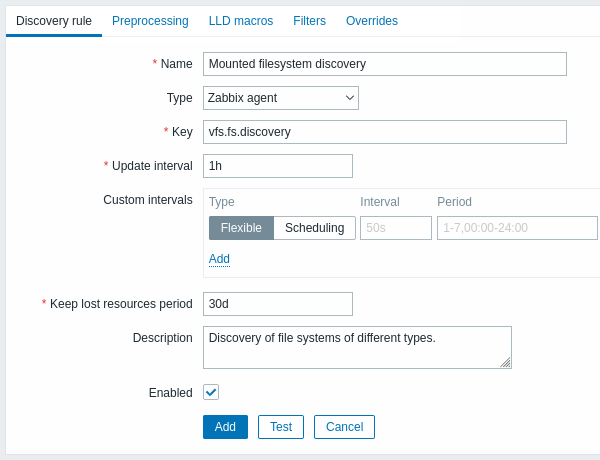This screenshot has height=460, width=600.
Task: Open the Type dropdown showing Zabbix agent
Action: 280,98
